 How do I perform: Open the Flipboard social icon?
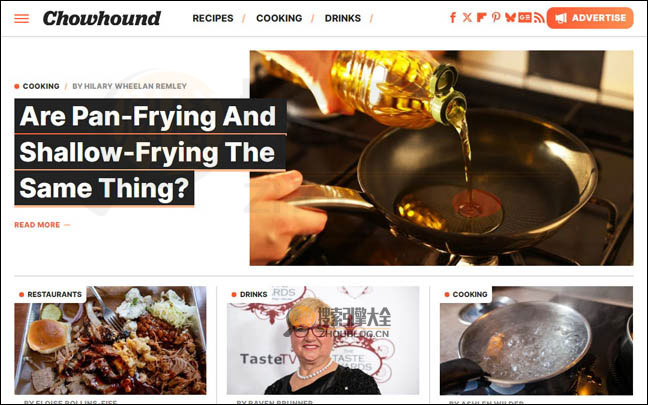pos(481,17)
